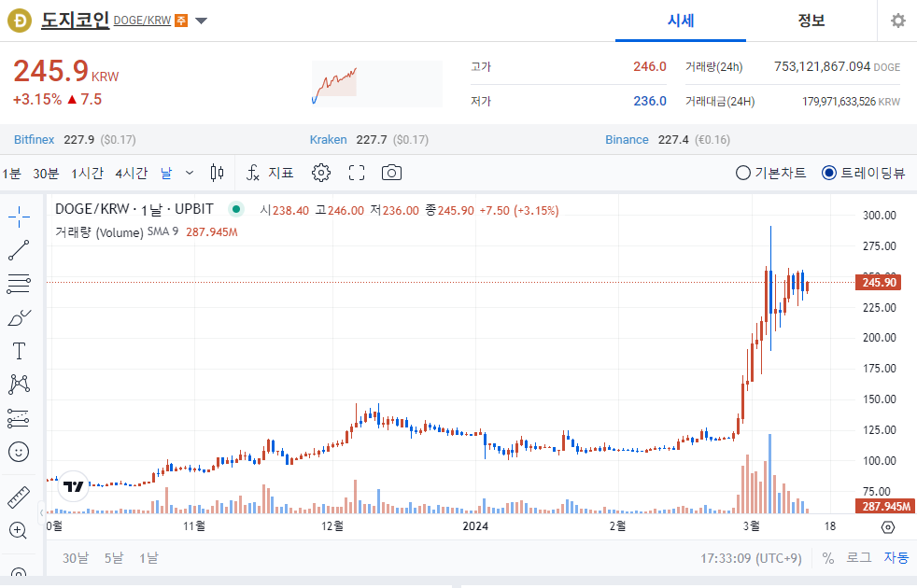Open the Binance price link
Viewport: 917px width, 588px height.
coord(627,140)
